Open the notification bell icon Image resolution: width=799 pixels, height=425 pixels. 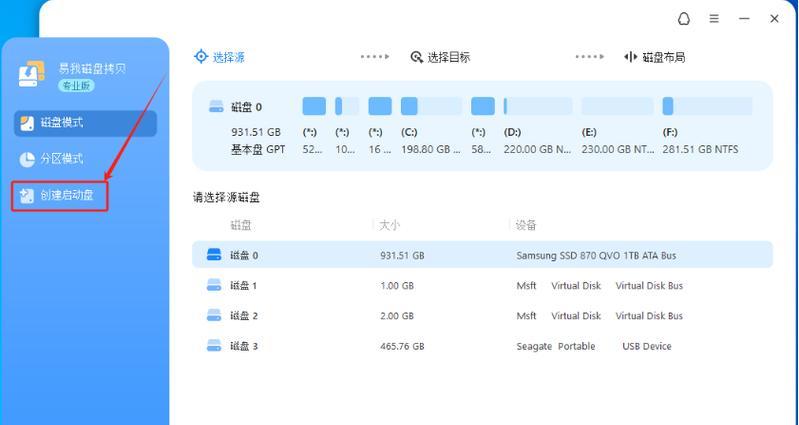tap(684, 18)
